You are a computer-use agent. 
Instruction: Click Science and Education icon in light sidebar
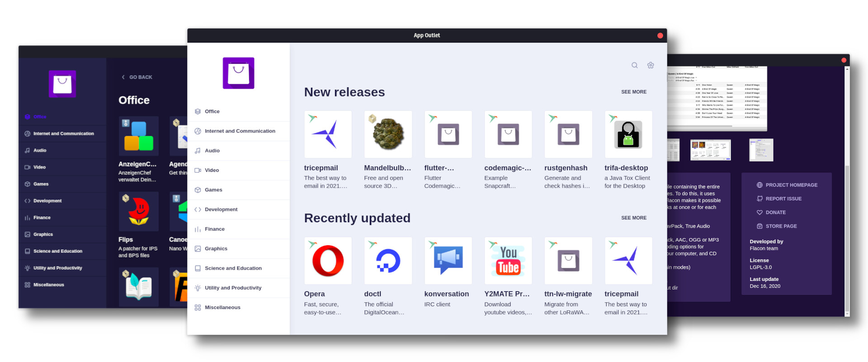click(x=198, y=268)
